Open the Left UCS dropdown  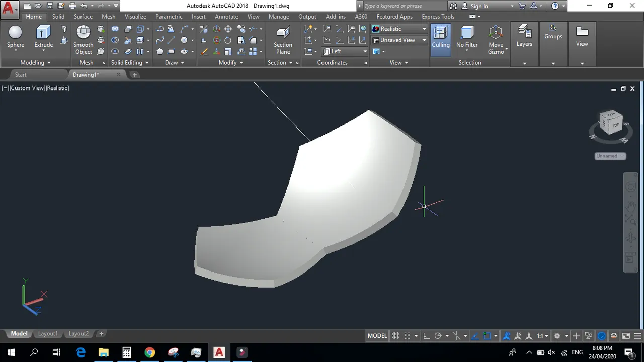coord(345,51)
